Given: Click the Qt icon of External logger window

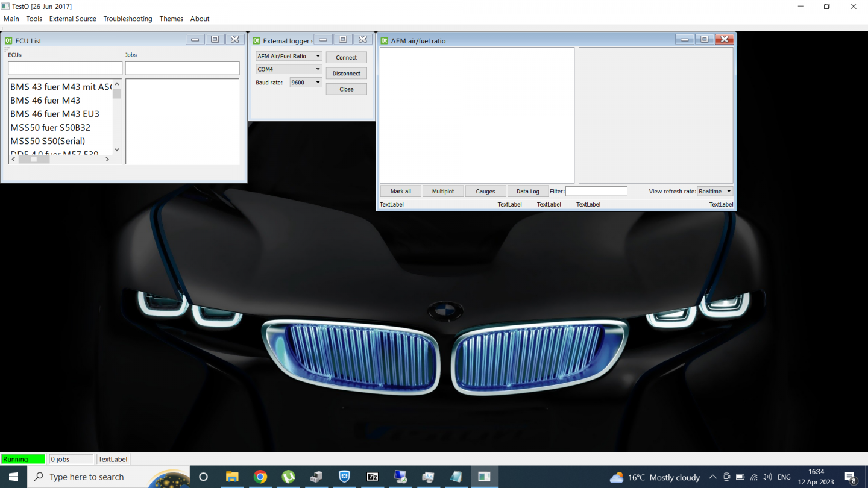Looking at the screenshot, I should click(256, 40).
